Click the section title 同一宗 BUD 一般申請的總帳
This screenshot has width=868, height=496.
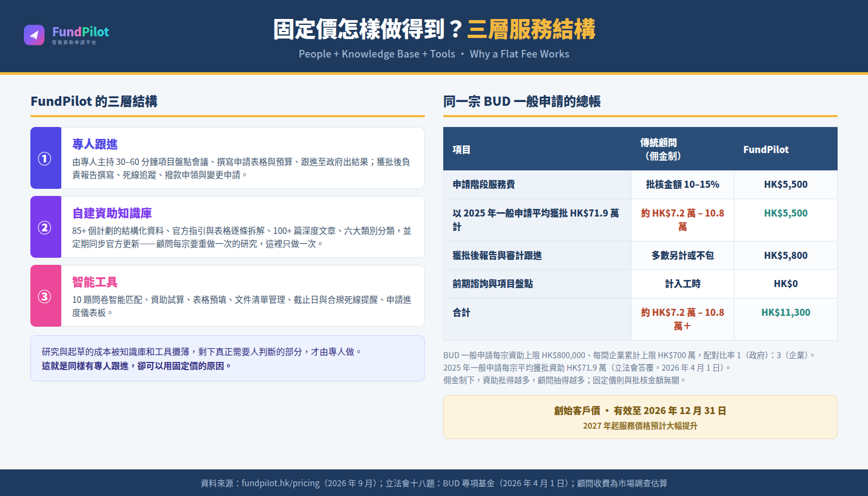pyautogui.click(x=522, y=101)
